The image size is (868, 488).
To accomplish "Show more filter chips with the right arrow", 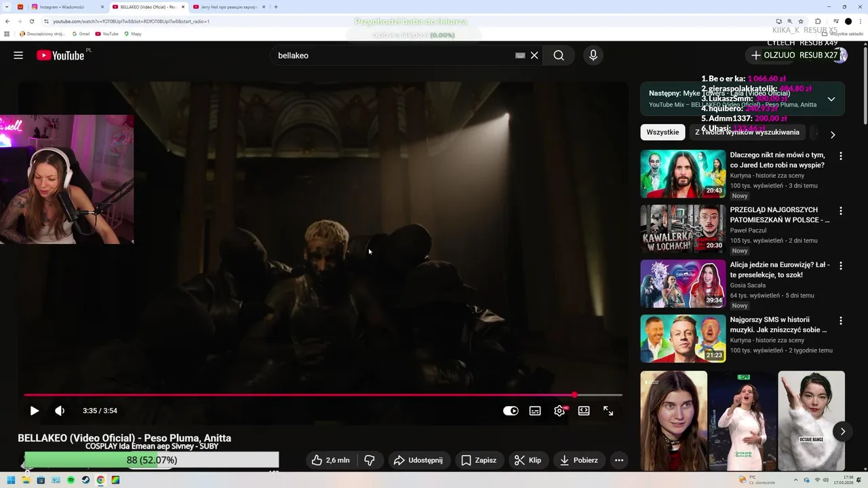I will click(x=833, y=134).
